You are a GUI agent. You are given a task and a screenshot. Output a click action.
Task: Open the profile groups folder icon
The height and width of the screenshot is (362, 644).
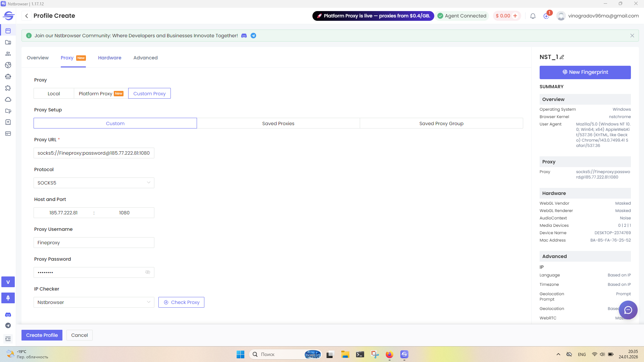click(x=8, y=42)
